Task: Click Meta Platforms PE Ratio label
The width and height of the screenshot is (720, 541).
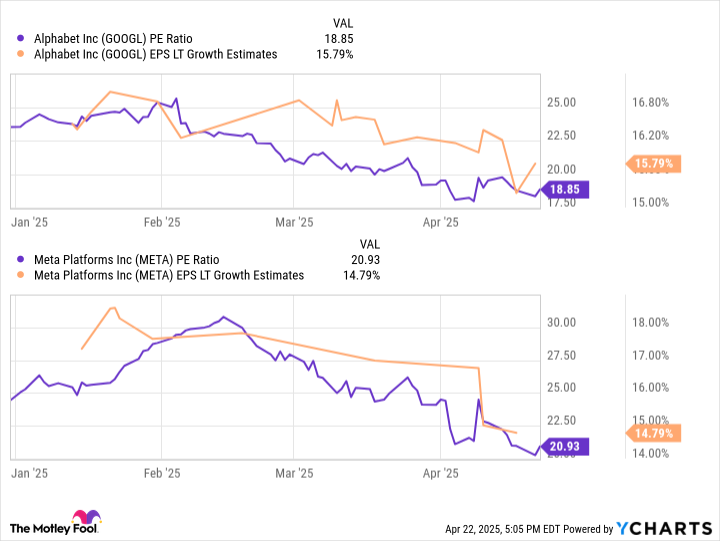Action: tap(127, 259)
